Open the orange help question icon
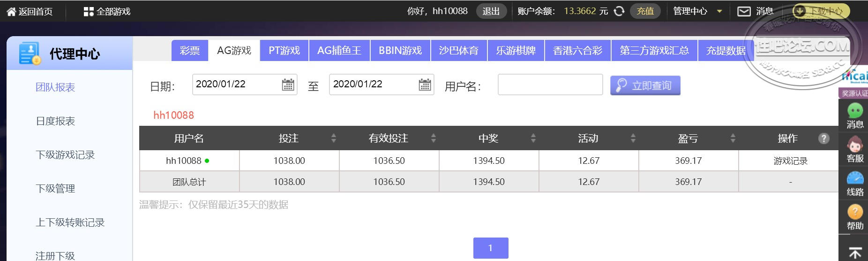The width and height of the screenshot is (868, 261). pyautogui.click(x=855, y=212)
